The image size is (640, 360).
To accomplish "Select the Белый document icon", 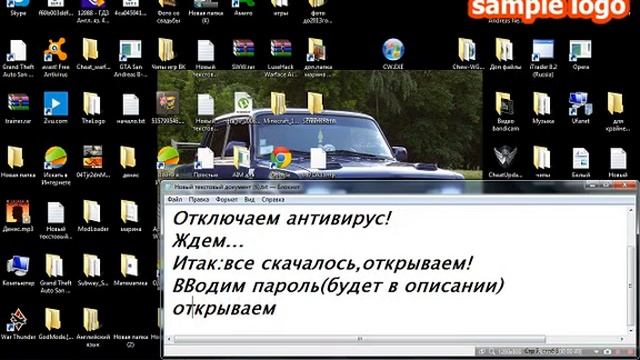I will pyautogui.click(x=580, y=158).
